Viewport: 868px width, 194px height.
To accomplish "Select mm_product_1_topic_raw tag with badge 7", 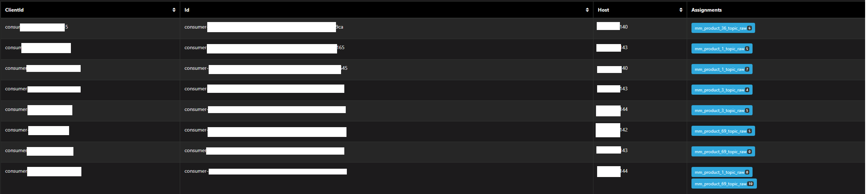I will (x=722, y=69).
